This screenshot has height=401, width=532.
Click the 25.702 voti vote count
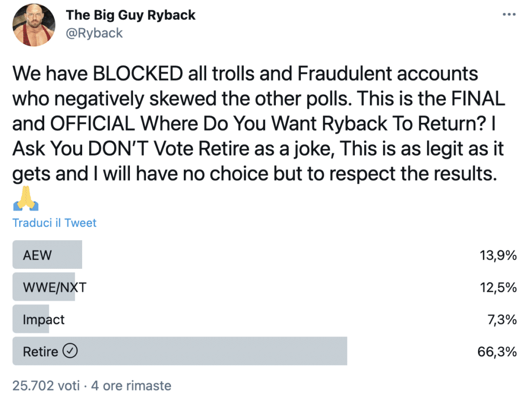(46, 386)
